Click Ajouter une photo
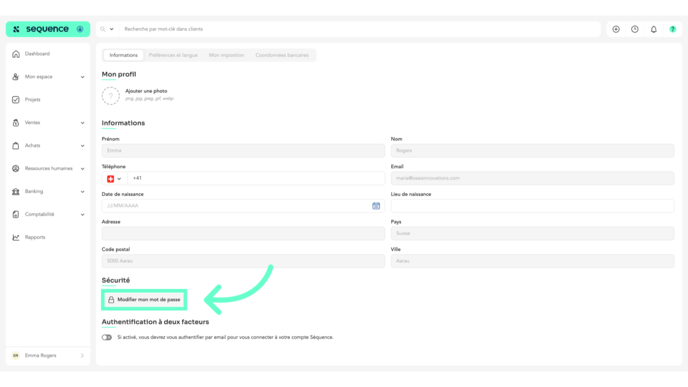This screenshot has width=688, height=387. click(146, 91)
